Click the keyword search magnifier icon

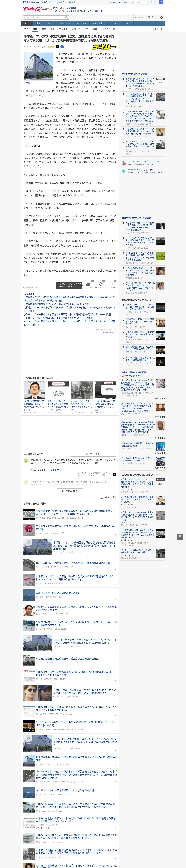66,18
